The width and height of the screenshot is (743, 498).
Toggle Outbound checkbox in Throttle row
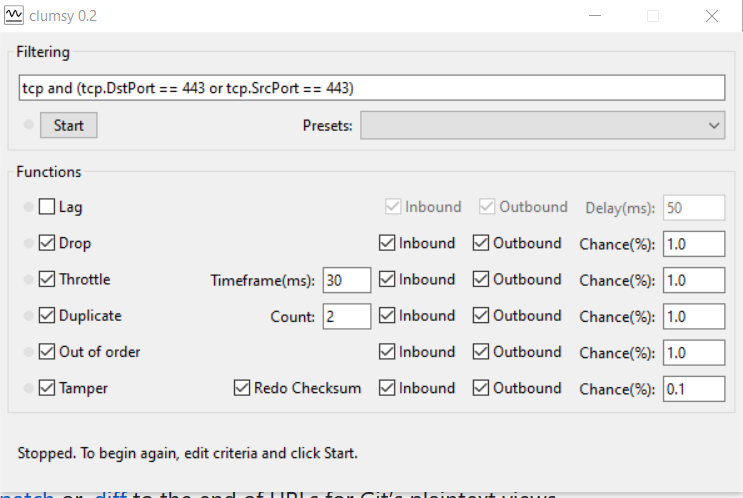(481, 279)
